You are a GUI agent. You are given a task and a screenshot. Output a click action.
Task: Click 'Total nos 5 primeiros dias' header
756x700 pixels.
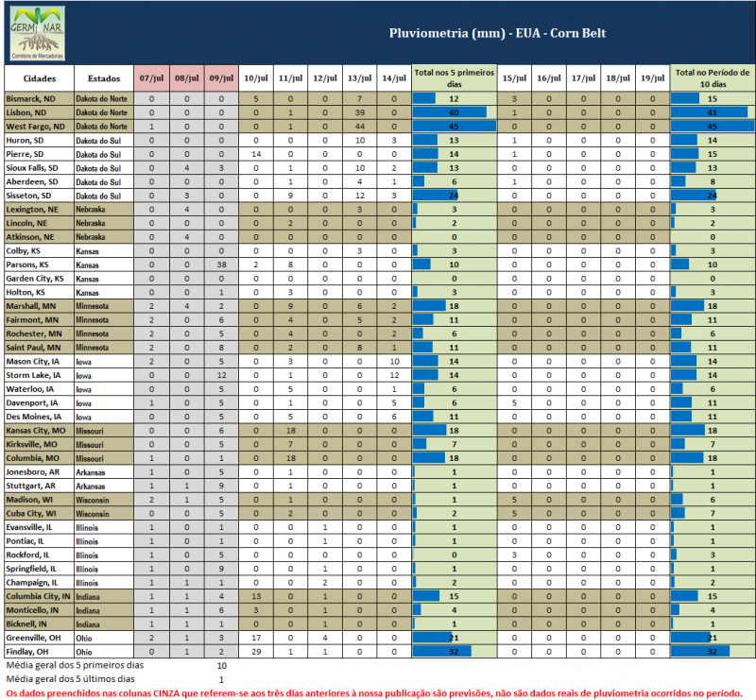tap(454, 78)
